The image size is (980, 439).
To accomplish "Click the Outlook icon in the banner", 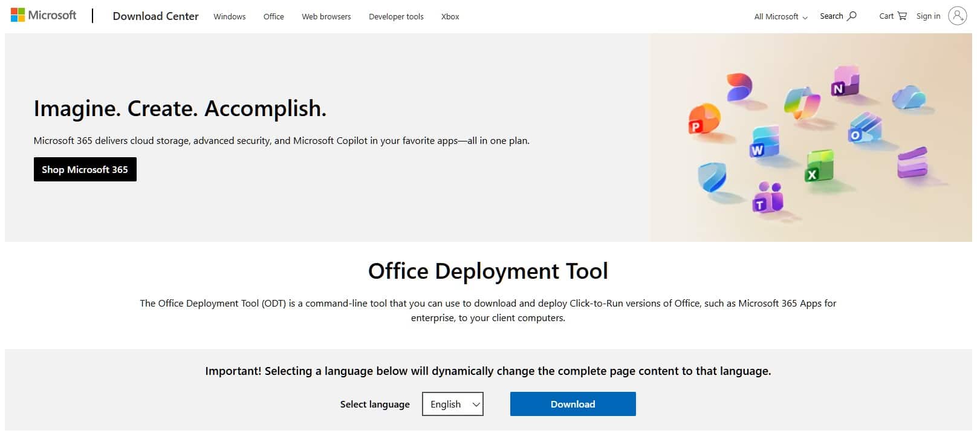I will point(865,128).
